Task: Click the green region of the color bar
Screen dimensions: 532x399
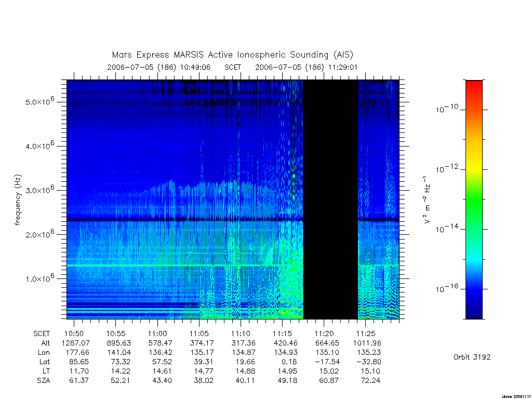Action: (x=474, y=199)
